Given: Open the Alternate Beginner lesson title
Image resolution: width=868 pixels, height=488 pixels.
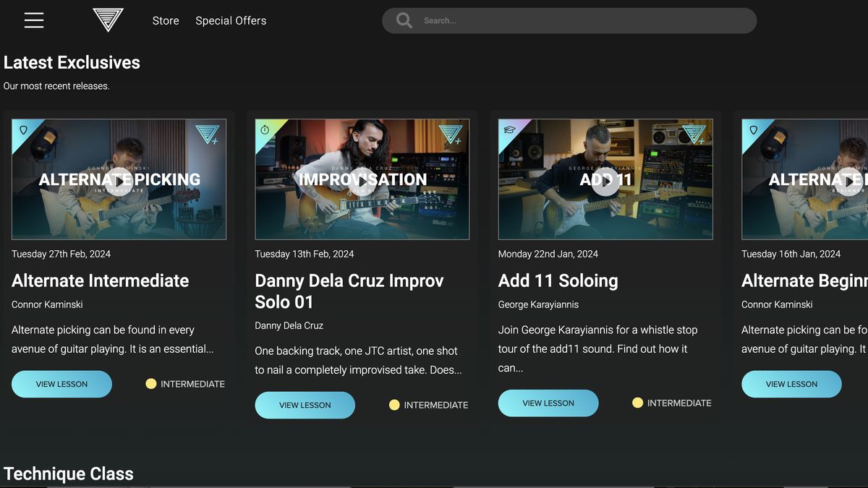Looking at the screenshot, I should click(x=804, y=281).
